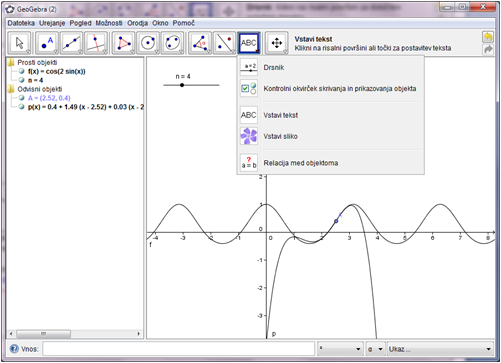Select the f(x) = cos(2 sin(x)) row
The height and width of the screenshot is (363, 501).
pyautogui.click(x=57, y=71)
